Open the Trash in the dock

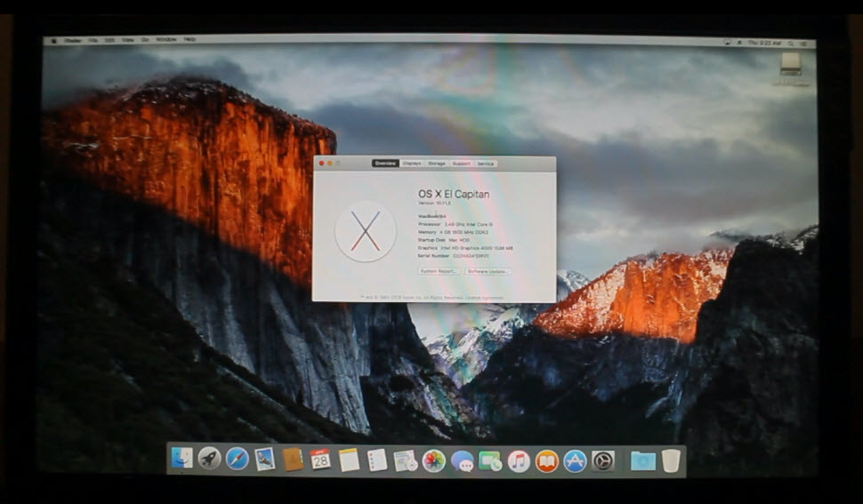[x=671, y=460]
